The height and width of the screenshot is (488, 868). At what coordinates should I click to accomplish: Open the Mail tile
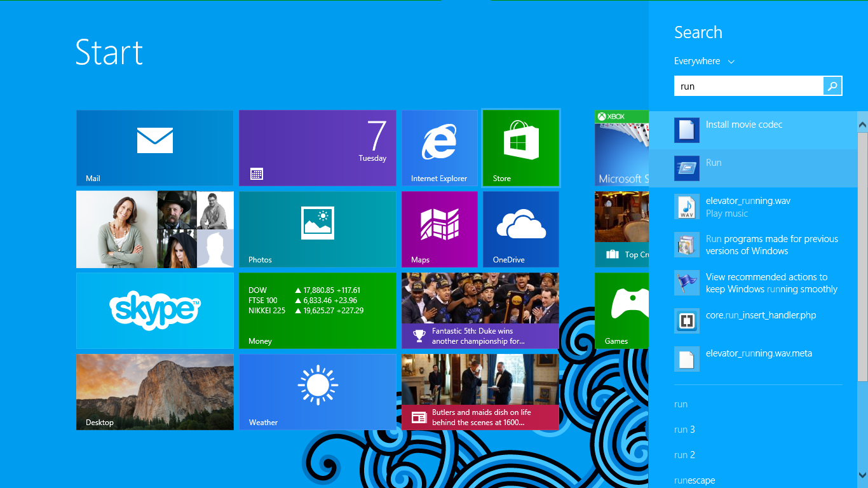155,148
